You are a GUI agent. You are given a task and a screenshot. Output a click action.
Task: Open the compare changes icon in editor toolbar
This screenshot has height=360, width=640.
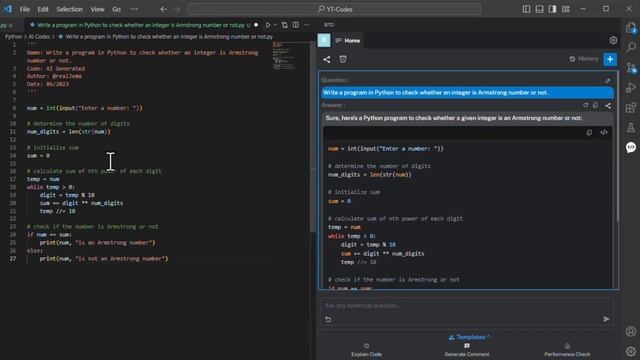[284, 25]
